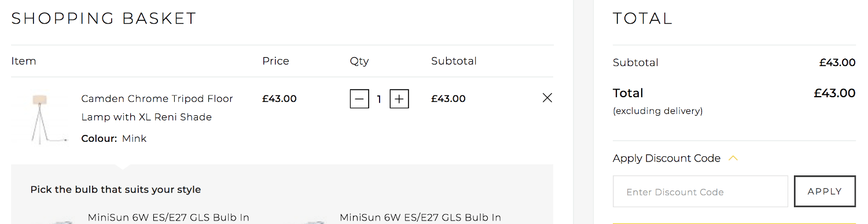868x224 pixels.
Task: Click the Apply Discount Code label
Action: pos(667,158)
